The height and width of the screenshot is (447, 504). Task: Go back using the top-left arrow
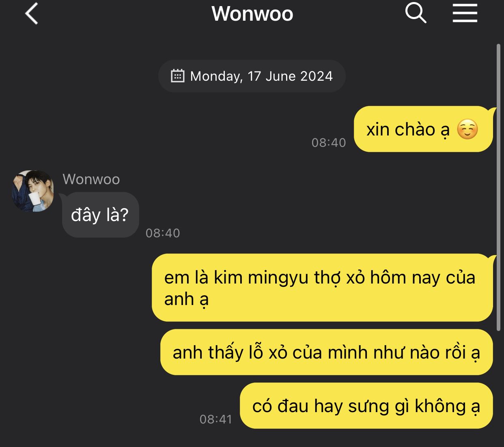(32, 13)
